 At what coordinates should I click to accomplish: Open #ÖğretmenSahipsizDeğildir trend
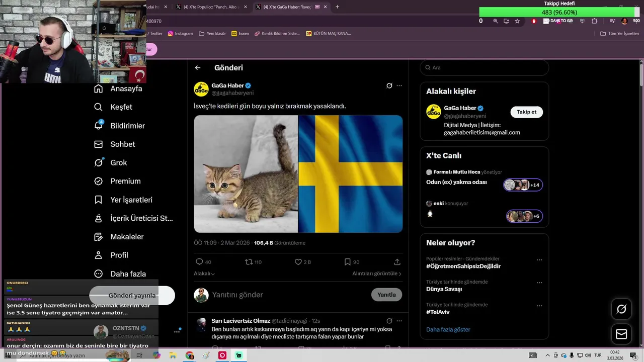pos(463,266)
